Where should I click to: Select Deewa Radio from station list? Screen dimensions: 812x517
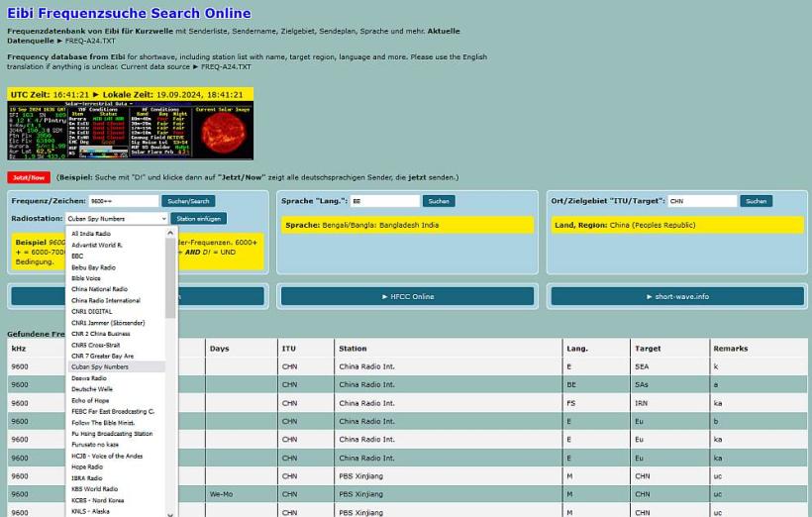(117, 378)
